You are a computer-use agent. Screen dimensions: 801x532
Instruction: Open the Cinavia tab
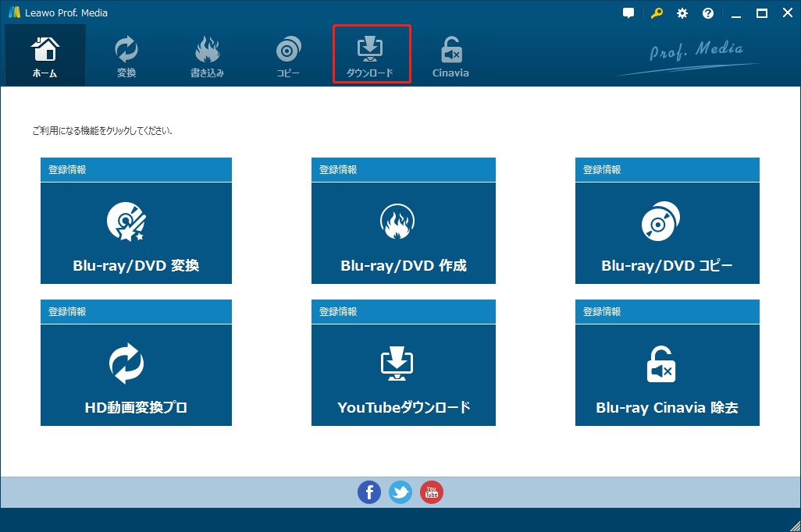[x=450, y=55]
